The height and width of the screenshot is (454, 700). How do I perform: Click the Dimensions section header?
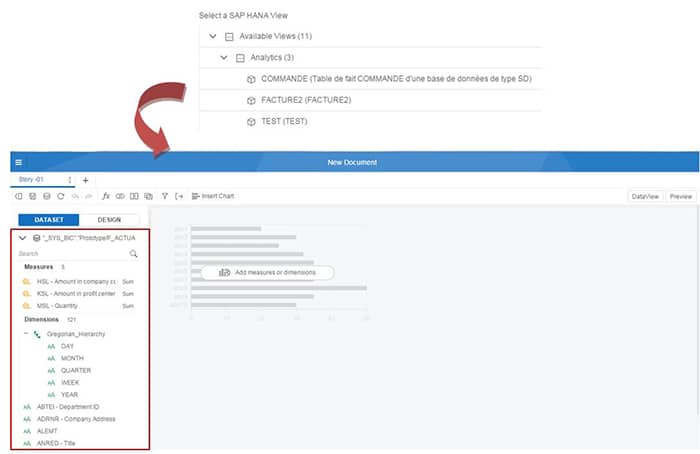click(x=41, y=320)
